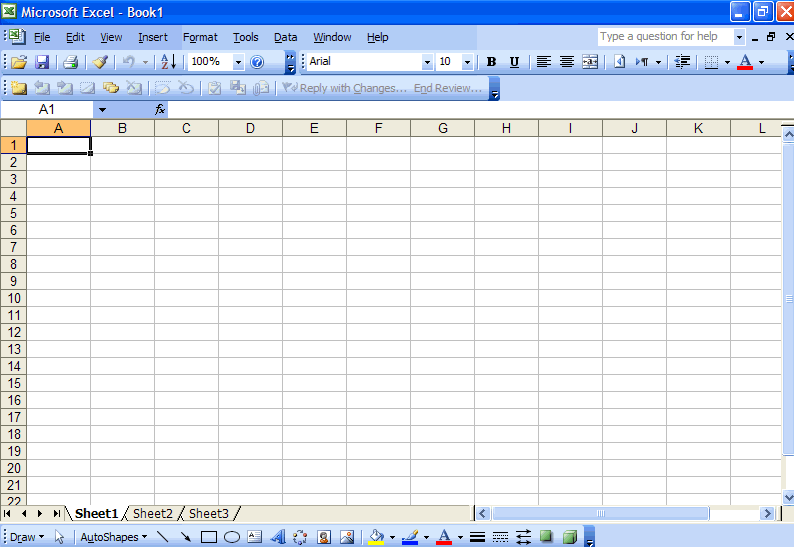794x547 pixels.
Task: Click the Name Box showing A1
Action: 47,109
